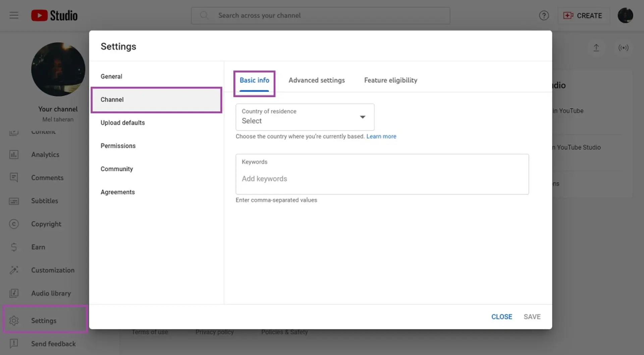644x355 pixels.
Task: Click the Analytics sidebar icon
Action: pos(14,155)
